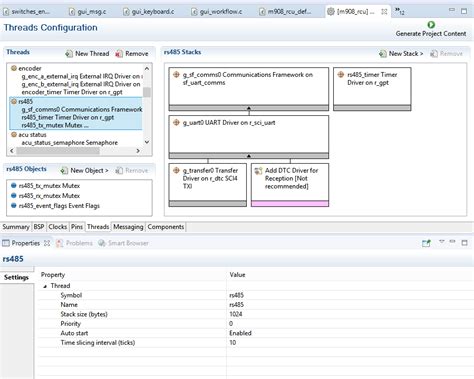Open the gui_workflow.c editor tab
This screenshot has height=379, width=474.
[217, 12]
